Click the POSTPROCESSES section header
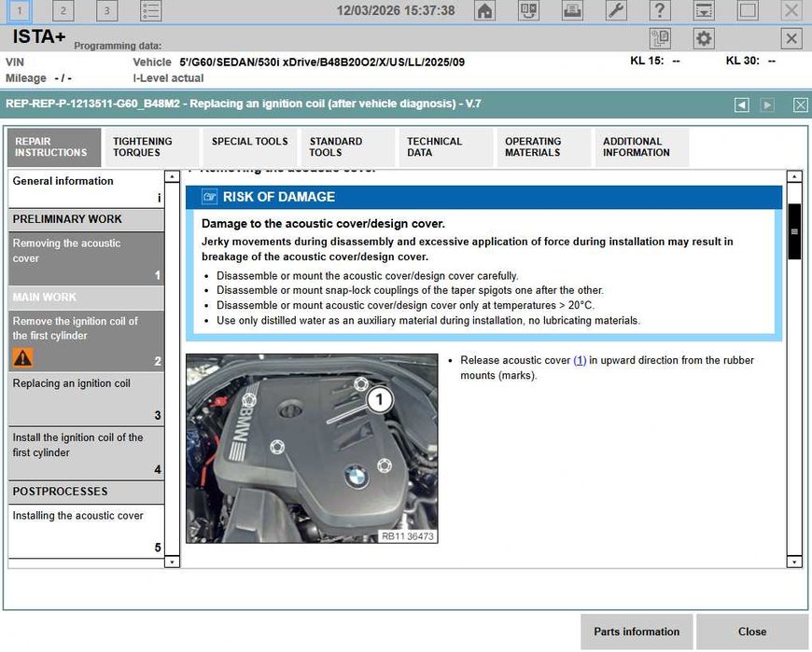 click(86, 492)
